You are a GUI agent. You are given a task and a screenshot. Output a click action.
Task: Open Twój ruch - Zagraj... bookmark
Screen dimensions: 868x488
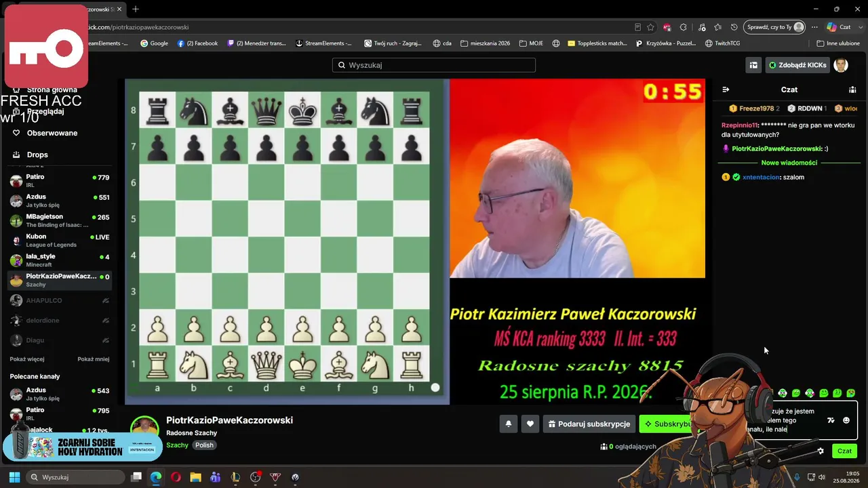pyautogui.click(x=393, y=43)
